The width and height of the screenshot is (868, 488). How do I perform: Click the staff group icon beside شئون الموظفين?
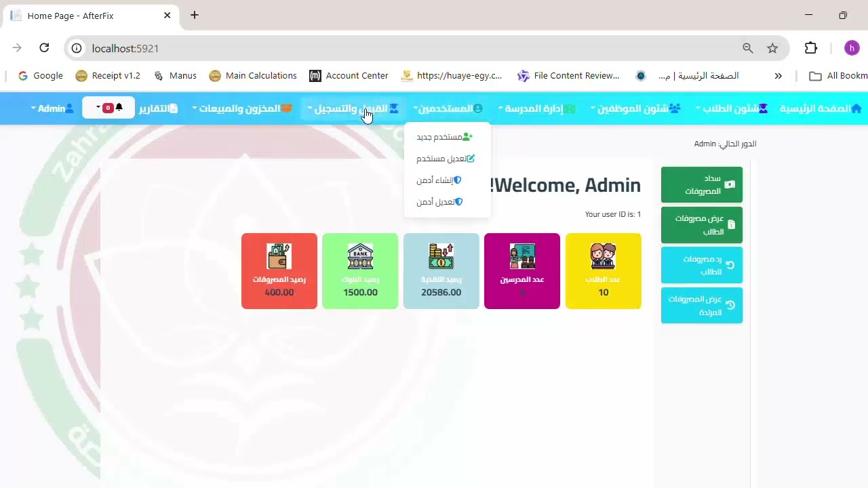click(x=675, y=108)
